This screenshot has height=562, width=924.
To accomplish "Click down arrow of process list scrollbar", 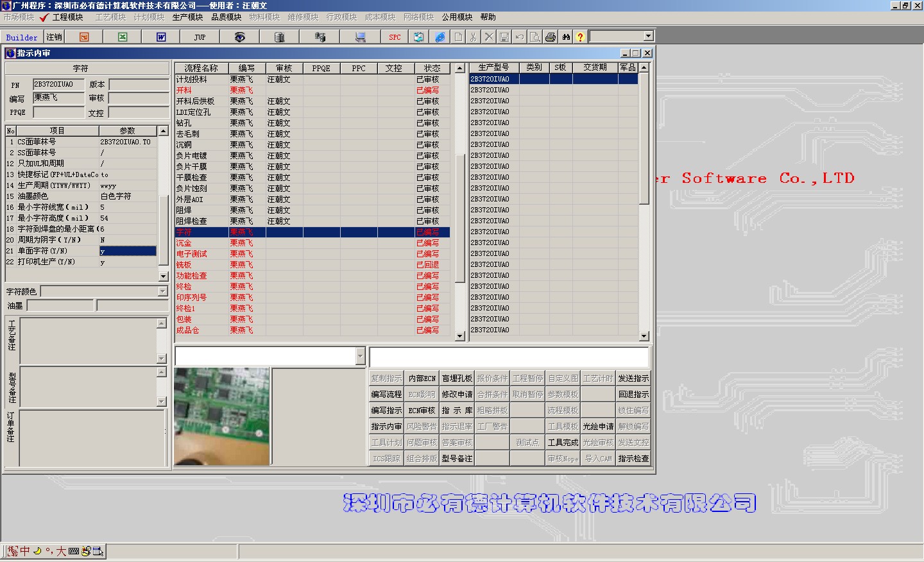I will [459, 336].
